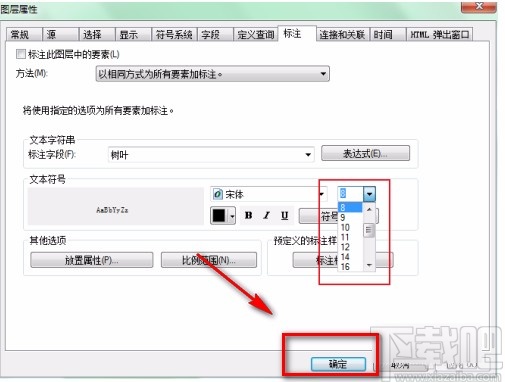Viewport: 505px width, 382px height.
Task: Open the 宋体 font name dropdown
Action: pyautogui.click(x=269, y=194)
